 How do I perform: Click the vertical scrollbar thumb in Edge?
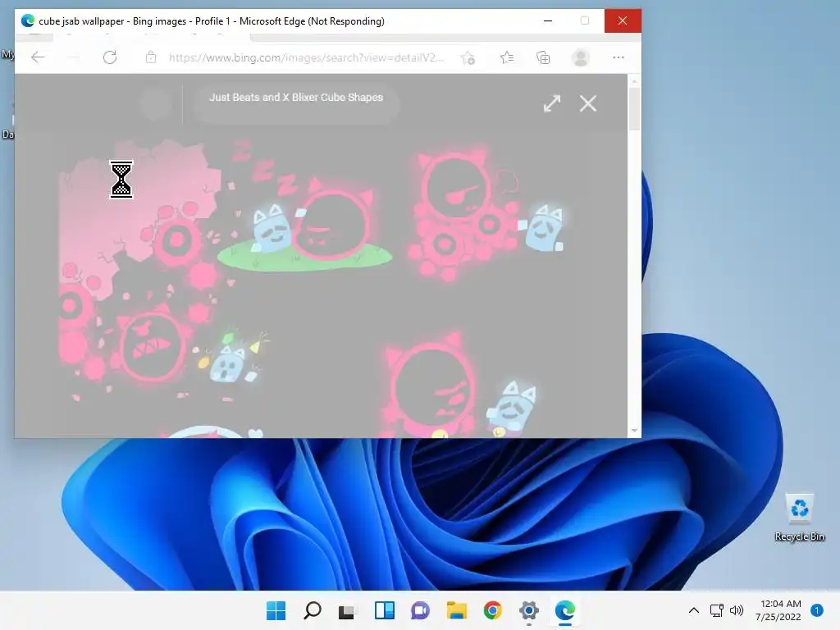[634, 108]
